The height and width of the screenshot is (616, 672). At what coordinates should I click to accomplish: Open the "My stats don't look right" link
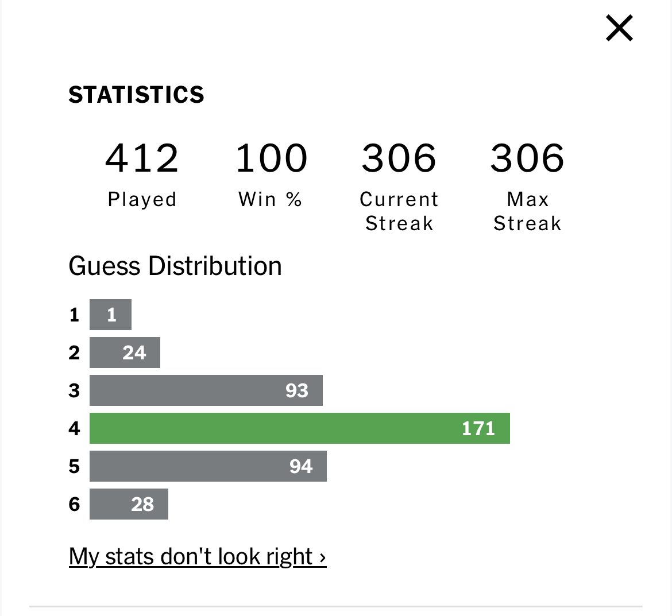[x=198, y=556]
